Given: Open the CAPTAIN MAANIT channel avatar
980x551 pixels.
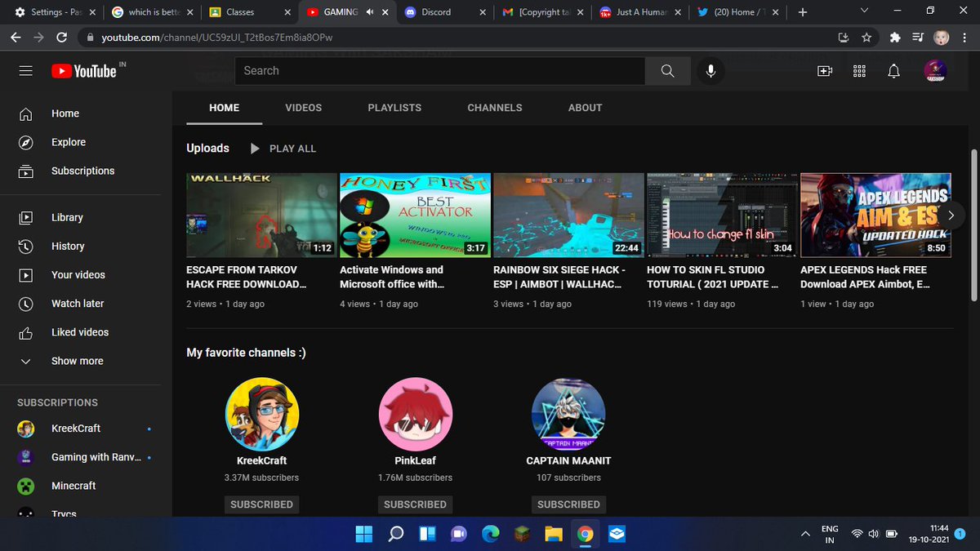Looking at the screenshot, I should (568, 414).
